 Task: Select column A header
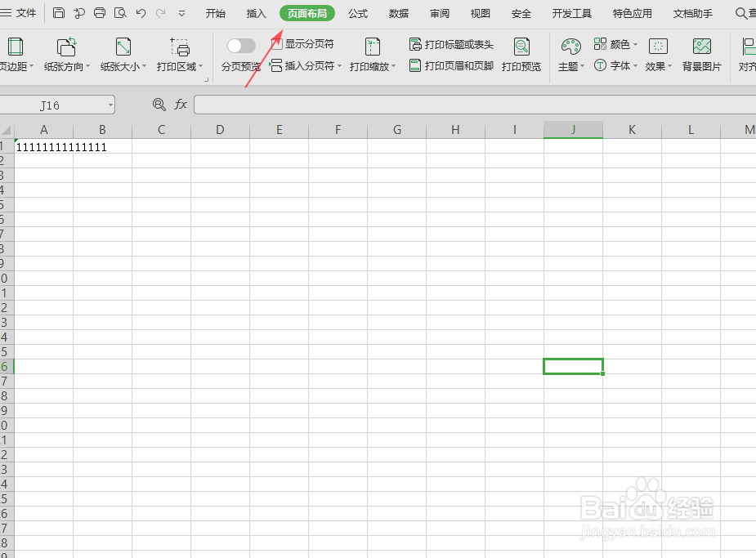click(x=44, y=130)
